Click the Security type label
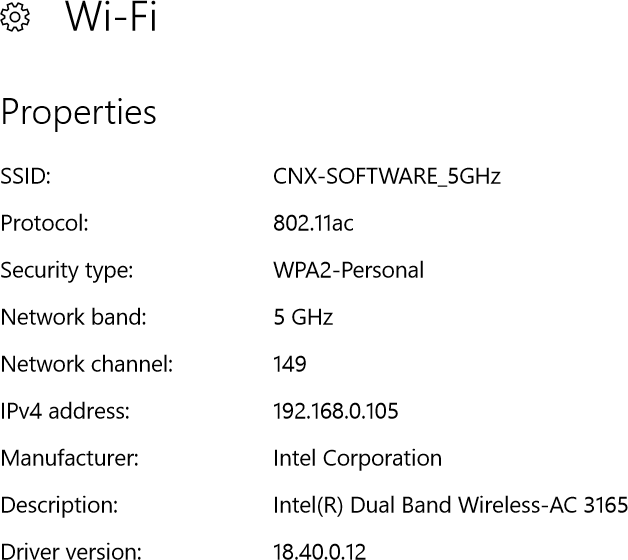This screenshot has height=560, width=628. 67,271
